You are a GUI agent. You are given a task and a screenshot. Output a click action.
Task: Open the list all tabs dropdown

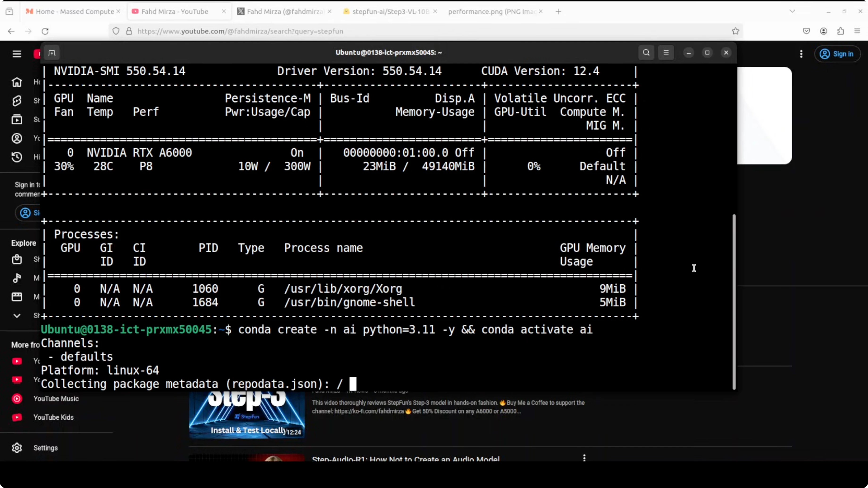(x=792, y=12)
